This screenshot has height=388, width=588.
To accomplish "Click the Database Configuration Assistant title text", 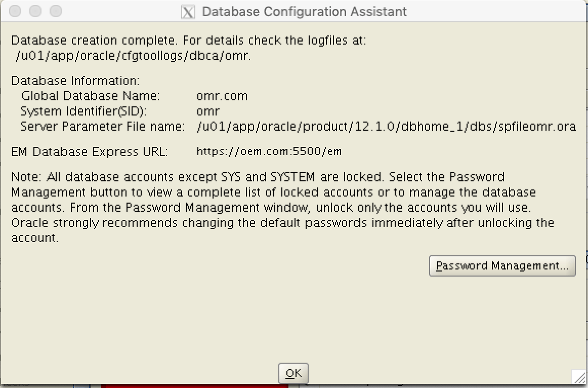I will pos(304,12).
